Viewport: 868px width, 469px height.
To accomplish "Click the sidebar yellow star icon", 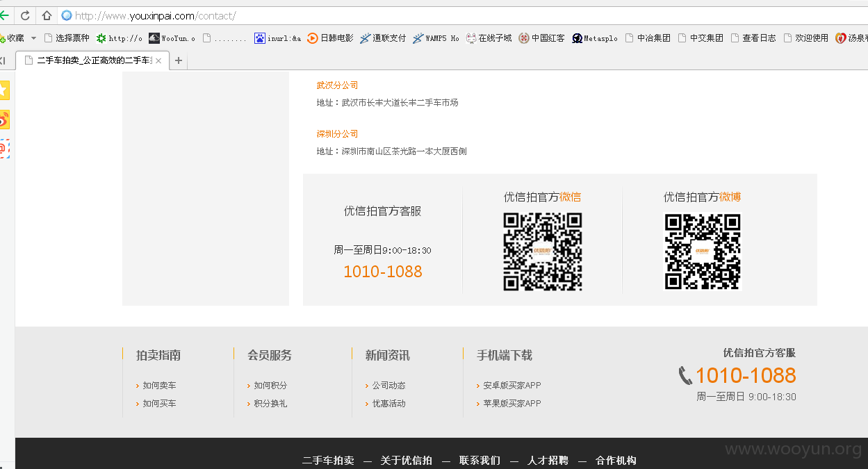I will pos(4,90).
